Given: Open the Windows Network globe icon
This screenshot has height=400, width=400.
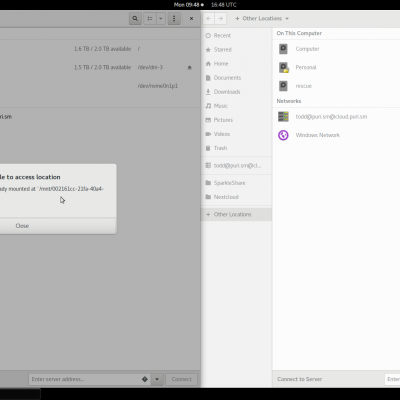Looking at the screenshot, I should tap(283, 135).
